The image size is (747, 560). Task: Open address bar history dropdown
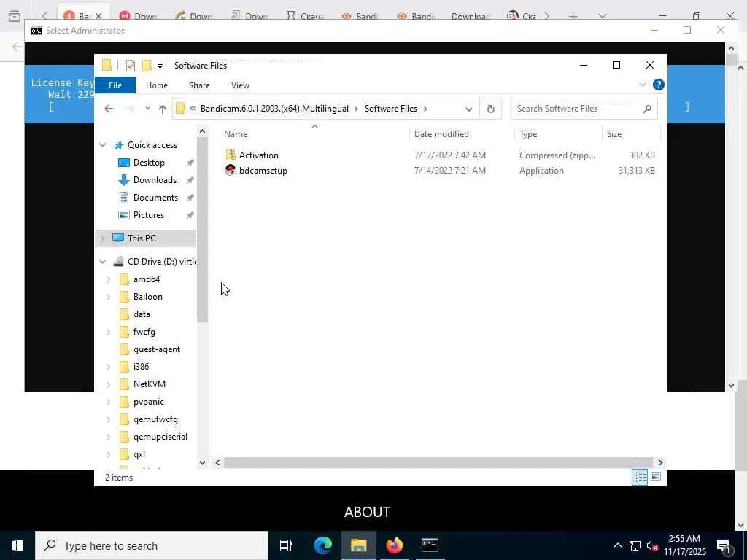pos(469,109)
